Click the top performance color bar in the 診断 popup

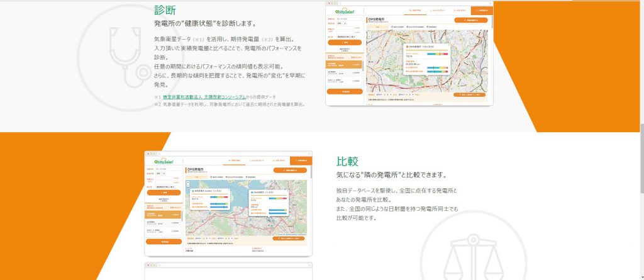coord(436,54)
